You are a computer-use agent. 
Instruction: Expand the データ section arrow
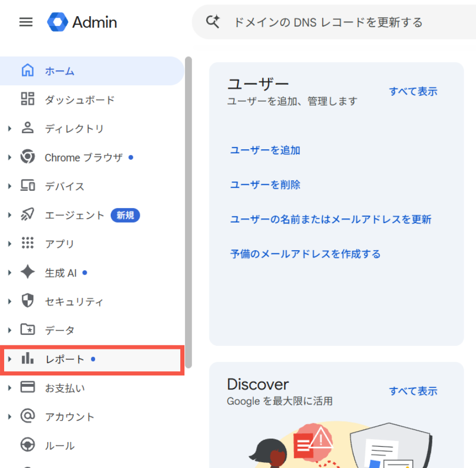click(x=10, y=330)
